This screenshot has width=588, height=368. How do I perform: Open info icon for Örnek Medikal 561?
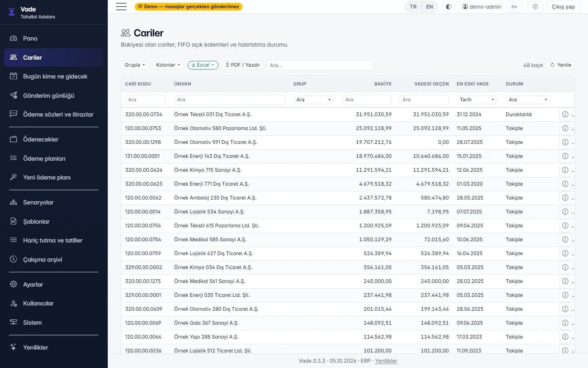coord(565,281)
